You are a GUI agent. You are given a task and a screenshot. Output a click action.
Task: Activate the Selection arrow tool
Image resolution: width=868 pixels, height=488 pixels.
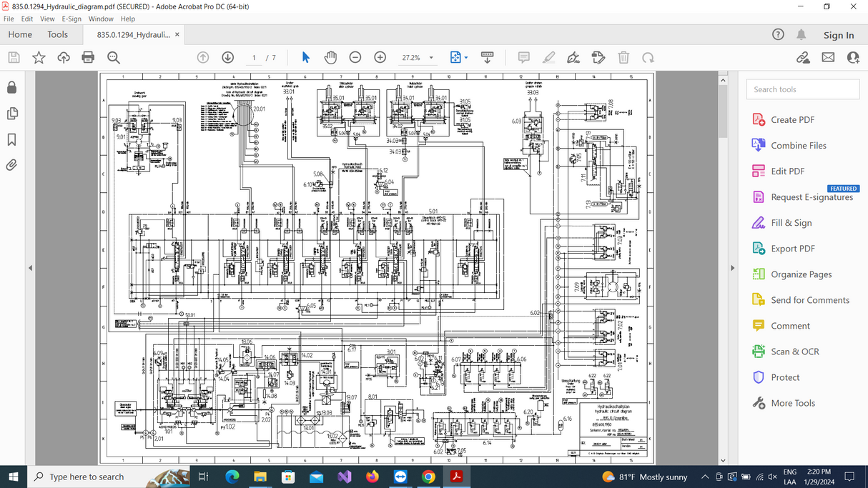[x=306, y=57]
